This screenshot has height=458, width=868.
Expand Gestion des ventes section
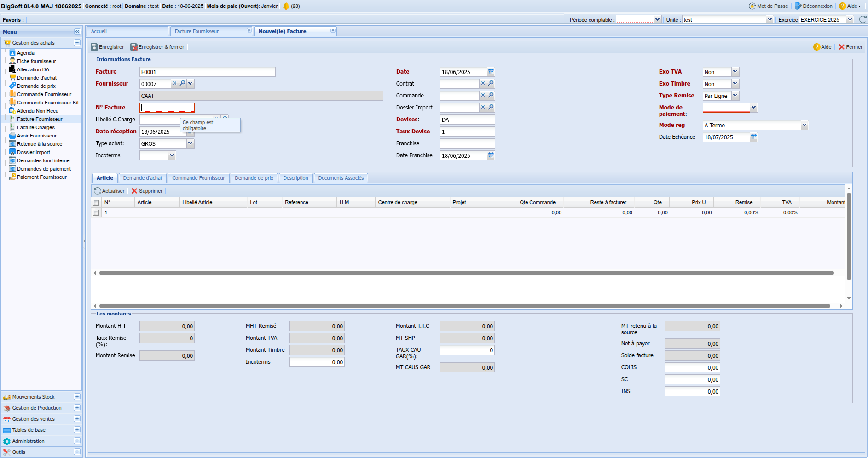pos(77,418)
